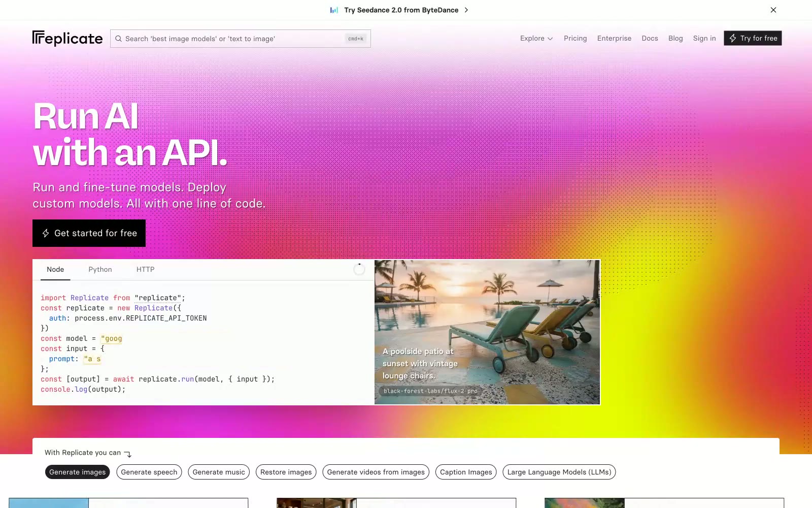Viewport: 812px width, 508px height.
Task: Open the black-forest-labs/flux-2-pro model label
Action: click(430, 391)
